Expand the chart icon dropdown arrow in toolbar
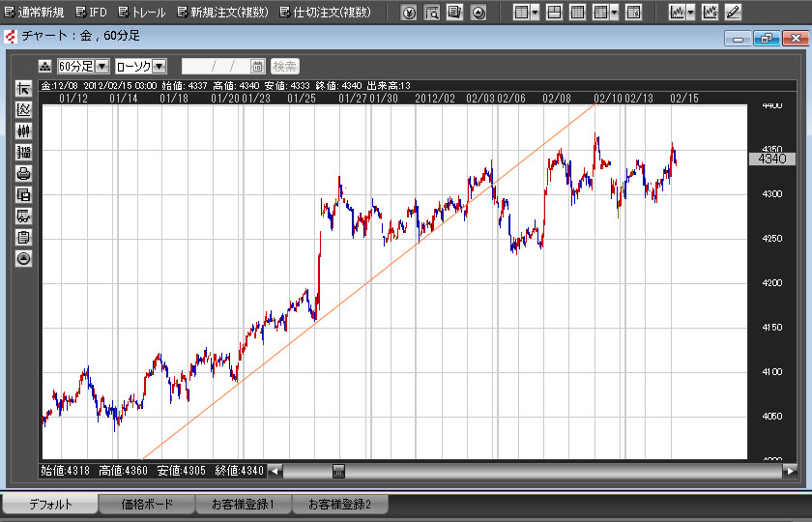The width and height of the screenshot is (812, 522). tap(690, 13)
